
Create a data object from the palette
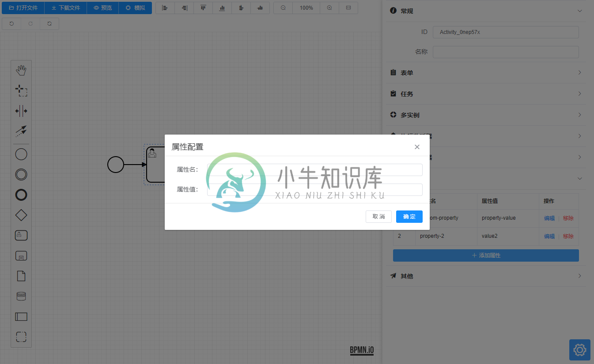[21, 276]
